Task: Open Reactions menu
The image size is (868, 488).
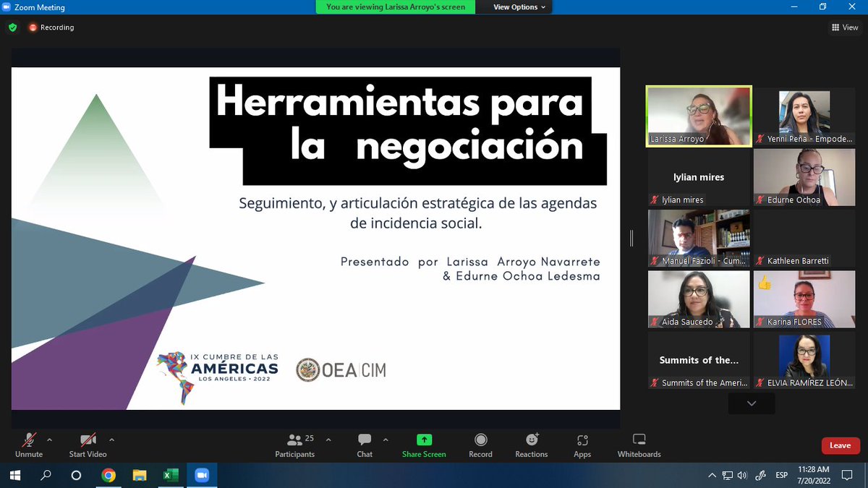Action: 532,445
